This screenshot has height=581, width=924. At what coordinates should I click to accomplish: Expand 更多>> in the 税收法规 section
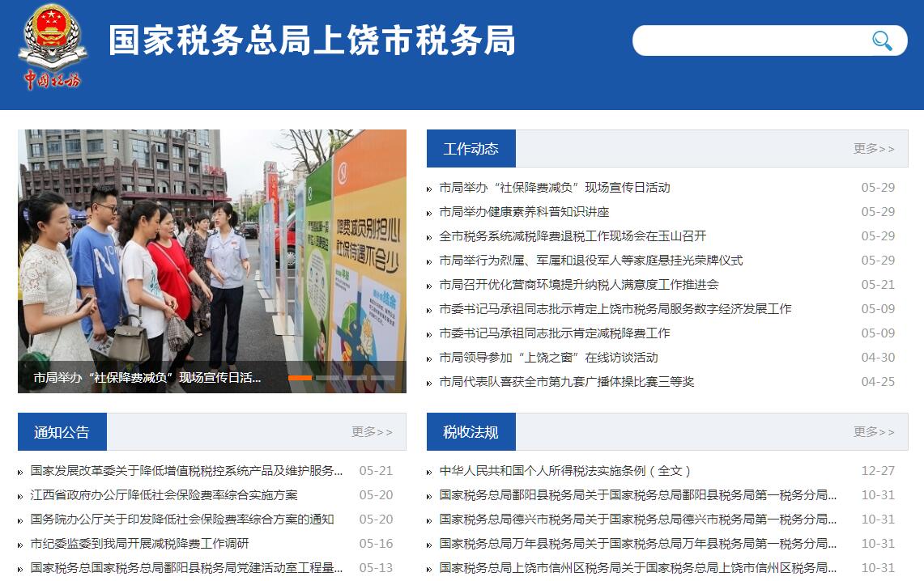pos(873,432)
